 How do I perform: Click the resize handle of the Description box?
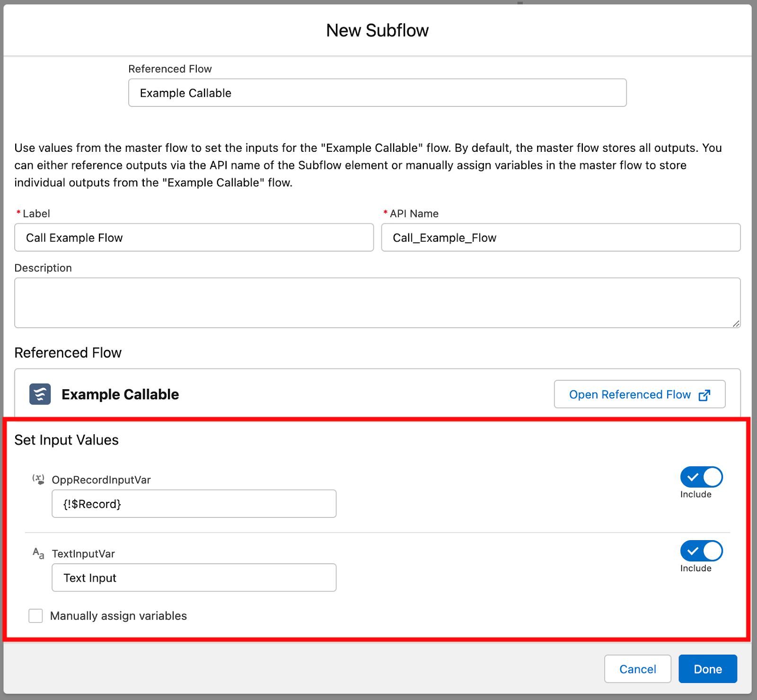[736, 324]
